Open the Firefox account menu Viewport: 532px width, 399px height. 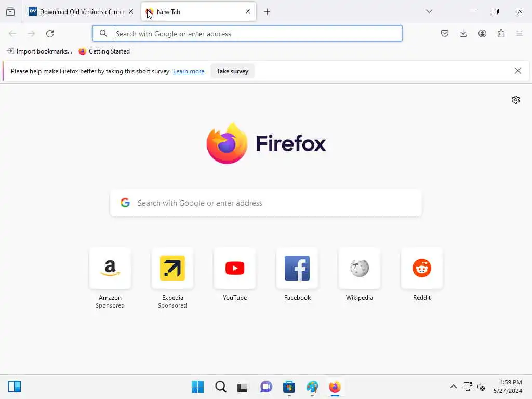[x=482, y=33]
